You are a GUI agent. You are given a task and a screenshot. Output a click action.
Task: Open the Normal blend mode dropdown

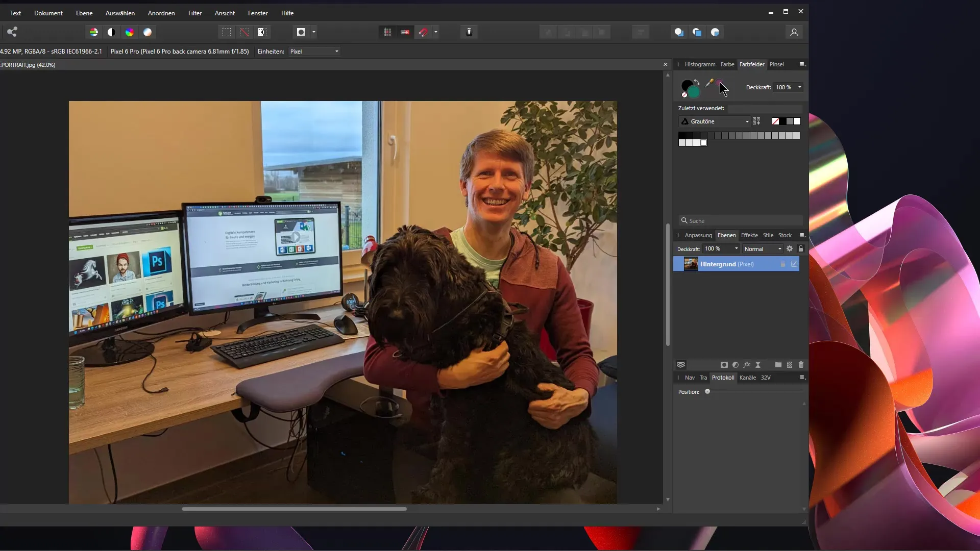click(x=763, y=249)
